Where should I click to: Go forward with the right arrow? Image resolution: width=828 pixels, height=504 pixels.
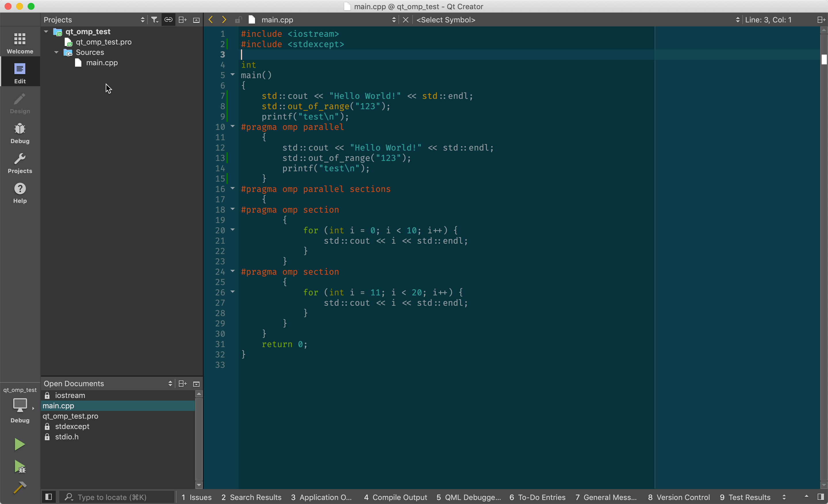coord(224,20)
